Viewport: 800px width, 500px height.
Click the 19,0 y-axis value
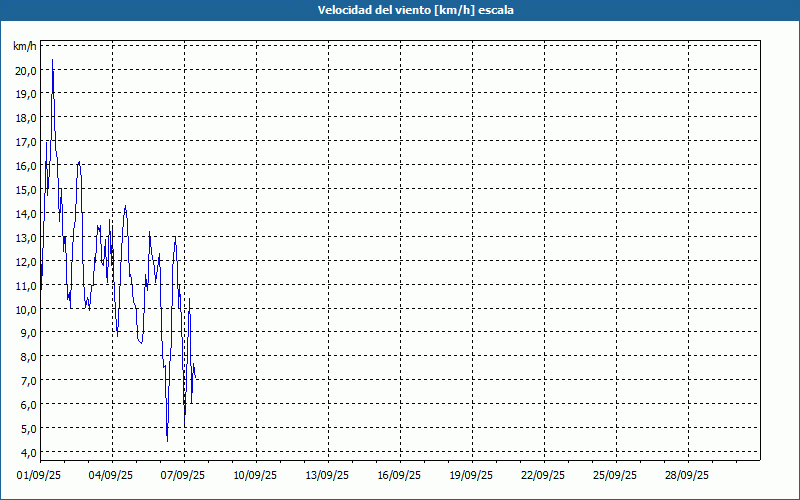pos(26,94)
